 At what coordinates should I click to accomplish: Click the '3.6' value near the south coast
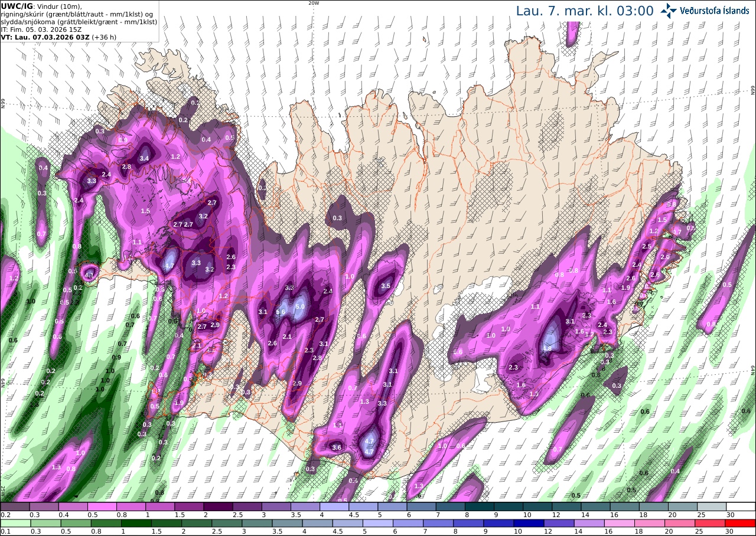[x=337, y=447]
